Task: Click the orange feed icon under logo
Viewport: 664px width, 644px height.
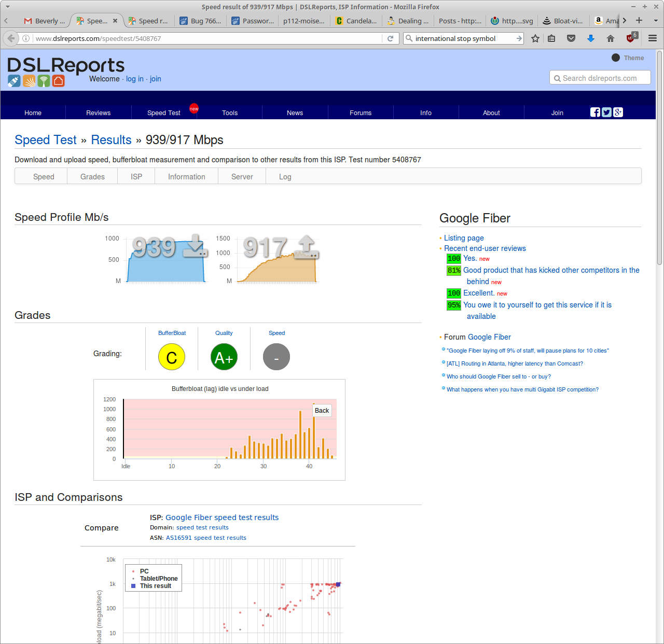Action: [29, 81]
